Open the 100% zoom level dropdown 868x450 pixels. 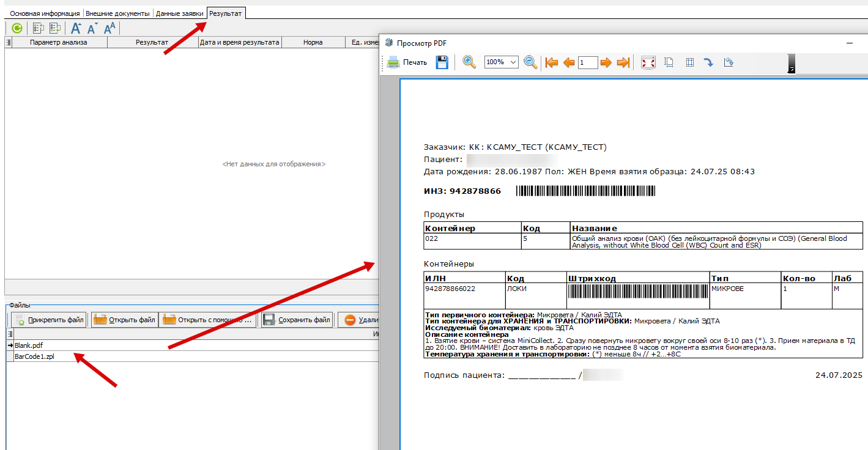[513, 62]
